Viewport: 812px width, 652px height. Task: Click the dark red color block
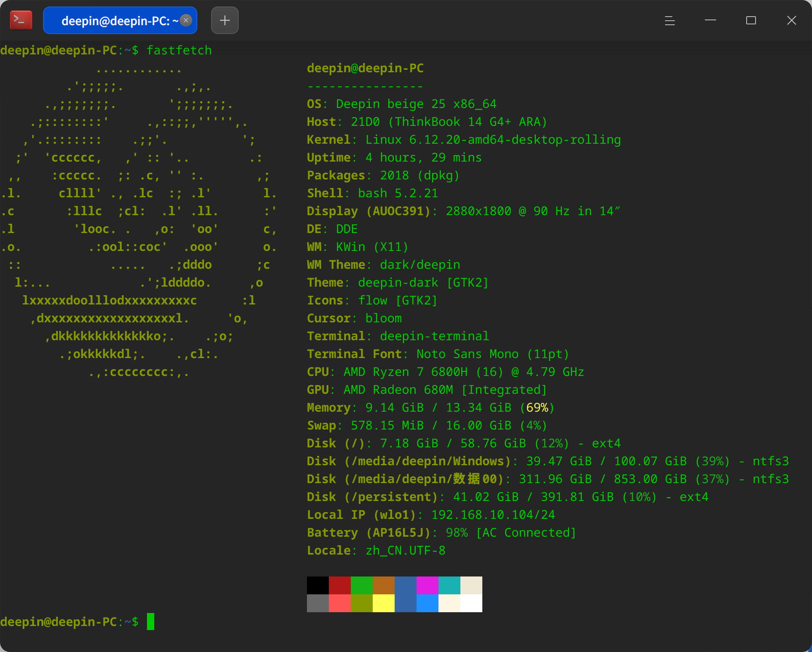click(340, 585)
